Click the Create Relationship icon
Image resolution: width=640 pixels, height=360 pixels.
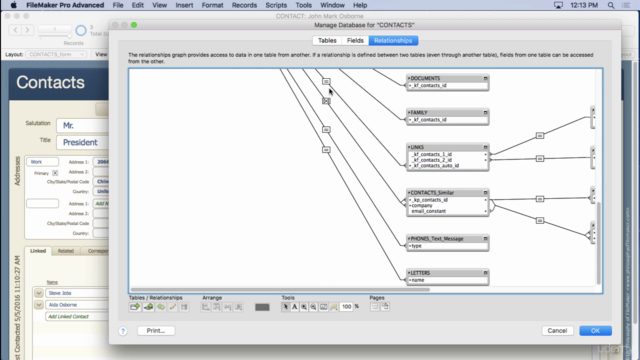point(149,307)
